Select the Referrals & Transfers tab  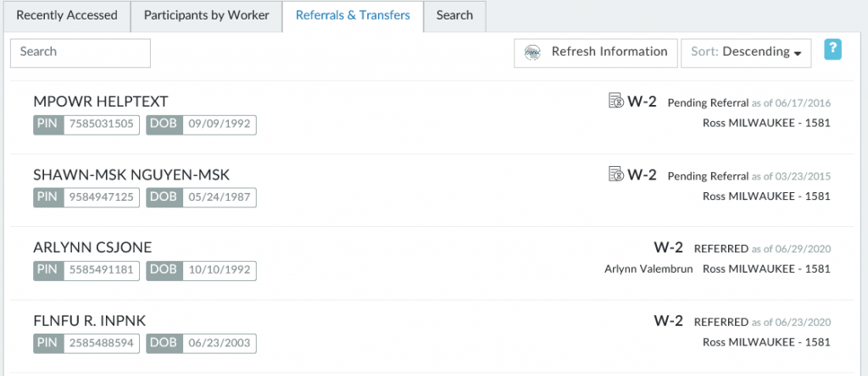coord(353,16)
